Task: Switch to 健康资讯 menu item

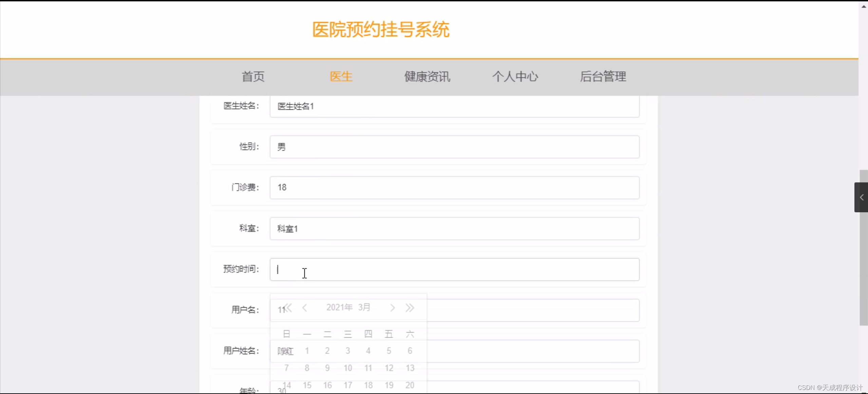Action: [x=427, y=76]
